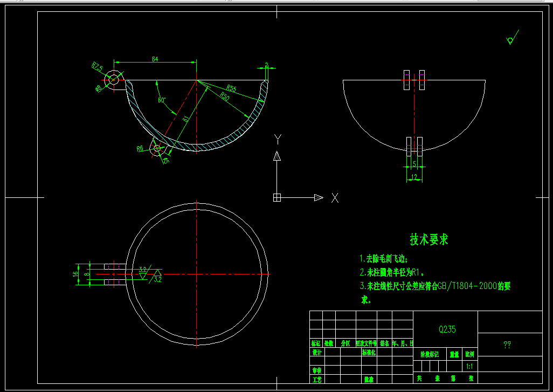Click the 阶段标记 title block label

[430, 354]
